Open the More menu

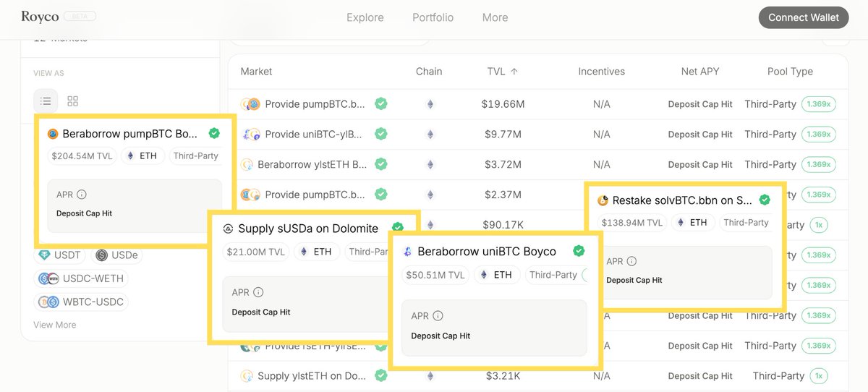[495, 17]
